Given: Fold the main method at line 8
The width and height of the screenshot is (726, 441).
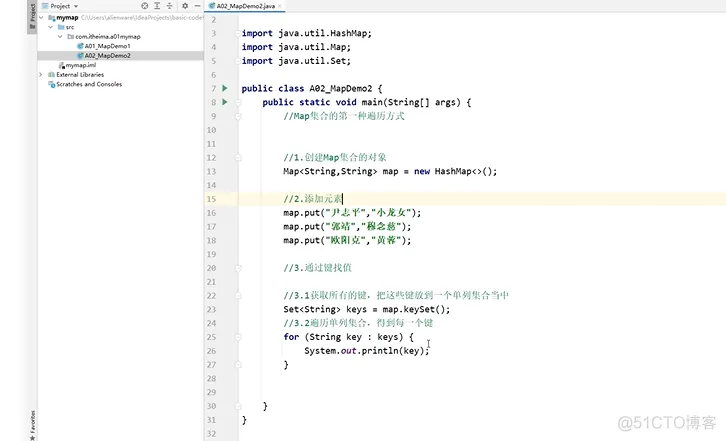Looking at the screenshot, I should [x=238, y=102].
